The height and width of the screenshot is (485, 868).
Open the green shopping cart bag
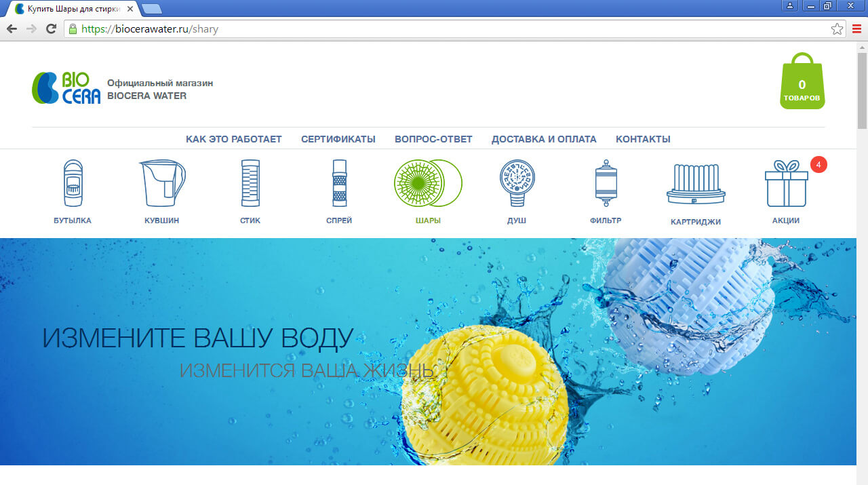click(802, 83)
